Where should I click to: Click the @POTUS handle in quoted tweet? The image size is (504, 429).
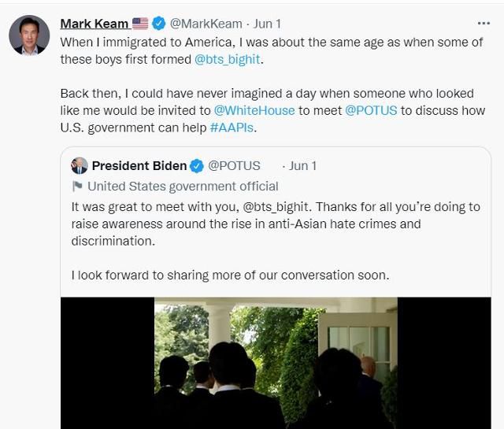(x=233, y=165)
